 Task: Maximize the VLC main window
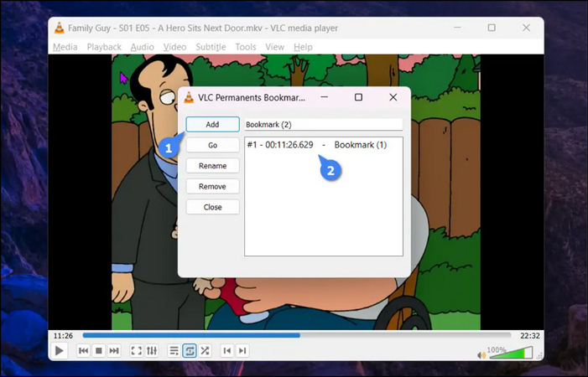[x=492, y=28]
